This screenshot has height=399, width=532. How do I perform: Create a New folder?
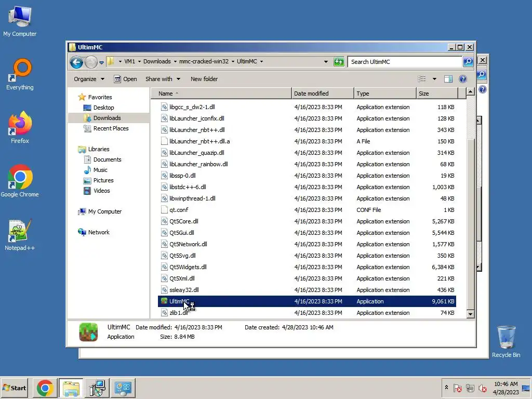pos(204,79)
